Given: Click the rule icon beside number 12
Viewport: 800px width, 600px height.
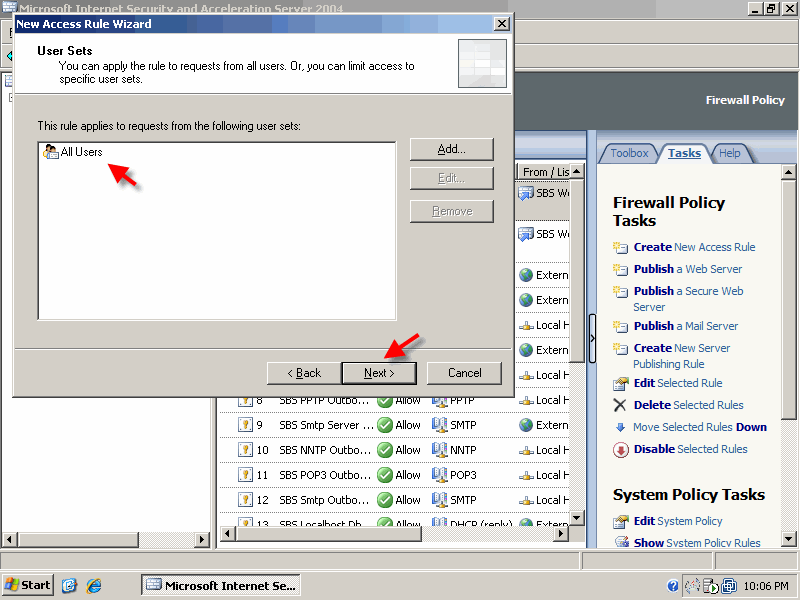Looking at the screenshot, I should click(245, 499).
